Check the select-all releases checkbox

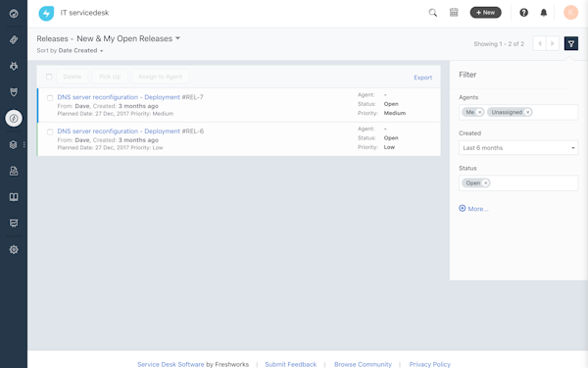point(49,77)
